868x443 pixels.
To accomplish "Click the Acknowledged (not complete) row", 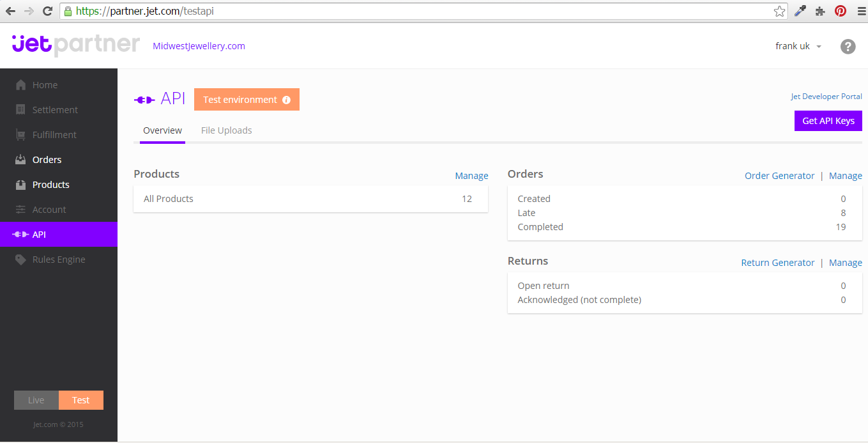I will pos(685,300).
